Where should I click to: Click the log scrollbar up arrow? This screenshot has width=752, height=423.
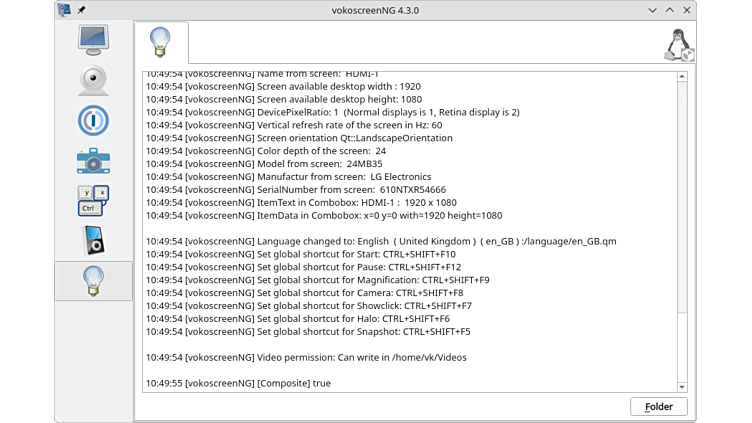coord(682,77)
